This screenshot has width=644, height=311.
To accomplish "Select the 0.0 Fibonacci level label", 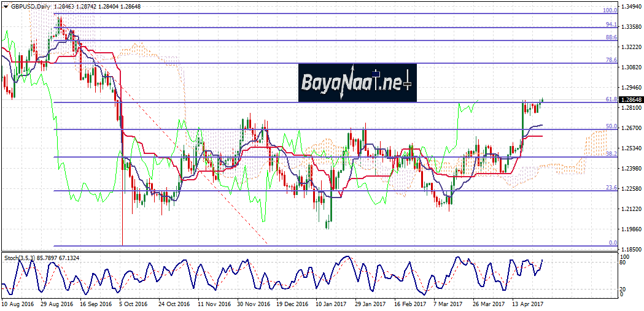I will click(612, 243).
